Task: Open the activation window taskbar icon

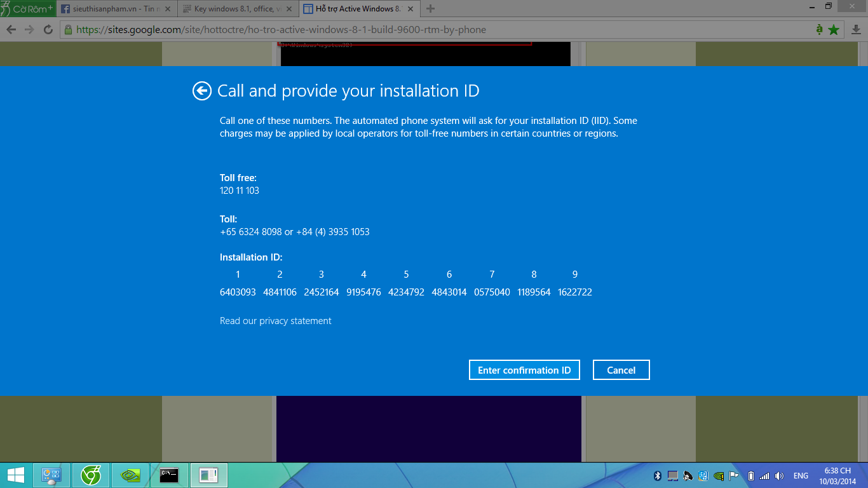Action: 208,475
